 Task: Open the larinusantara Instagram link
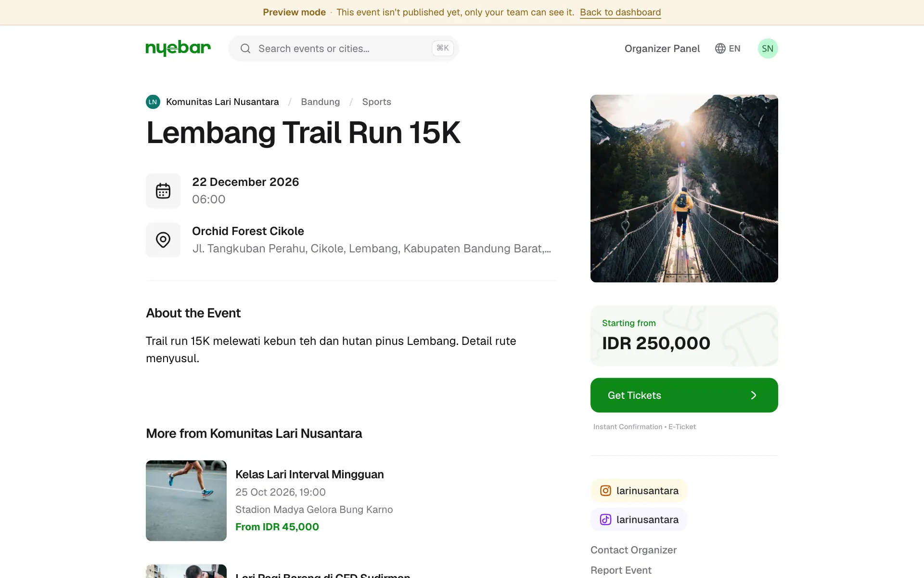(x=639, y=491)
